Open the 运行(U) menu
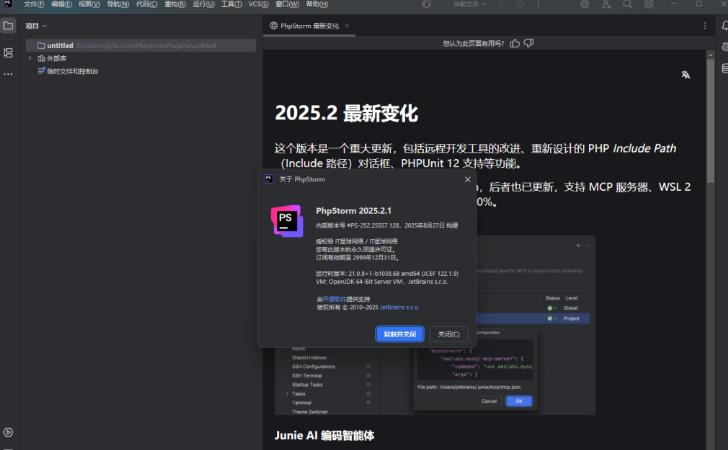Viewport: 728px width, 450px height. coord(203,4)
